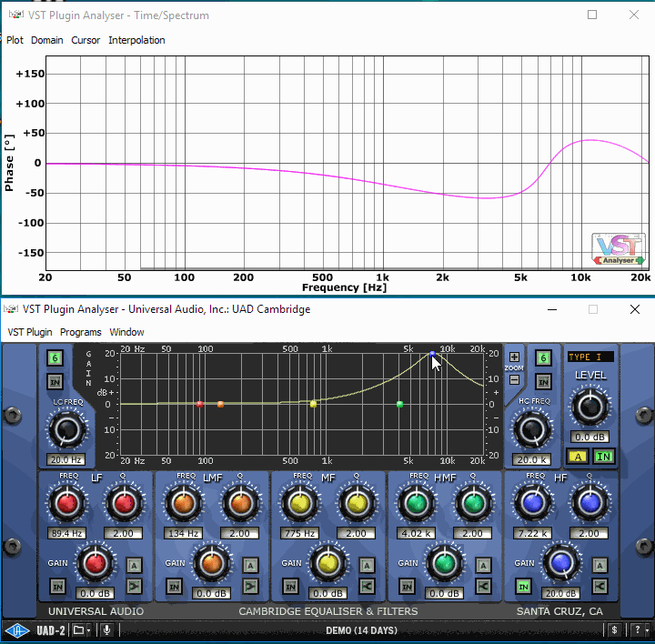This screenshot has height=644, width=655.
Task: Click the LC FREQ knob
Action: pos(66,430)
